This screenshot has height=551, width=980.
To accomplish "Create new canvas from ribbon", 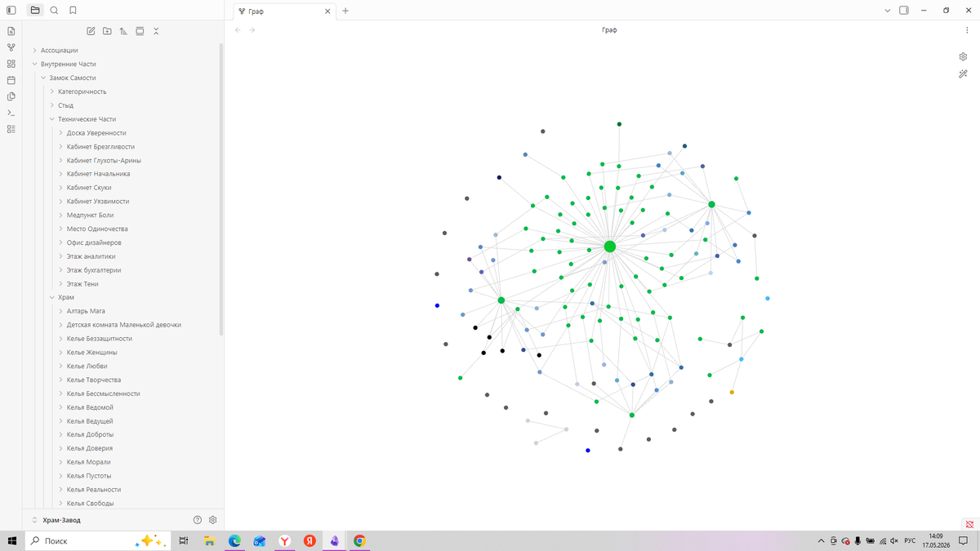I will tap(11, 64).
